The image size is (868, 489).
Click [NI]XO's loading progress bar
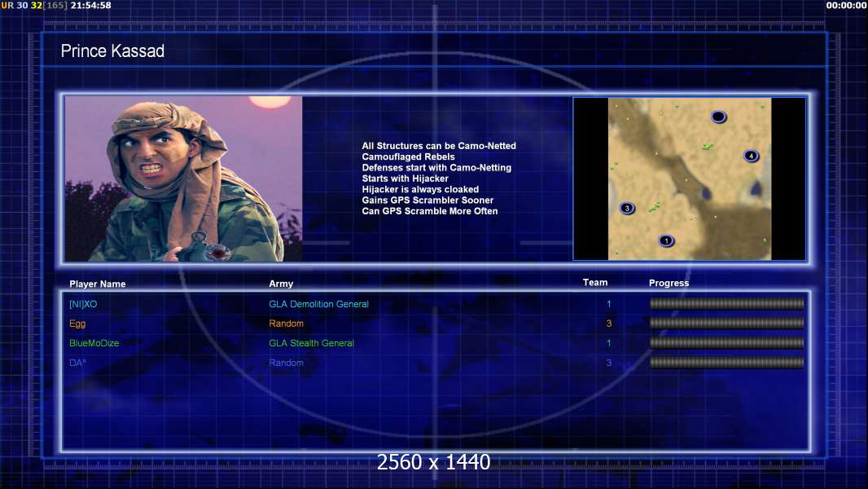(x=727, y=303)
